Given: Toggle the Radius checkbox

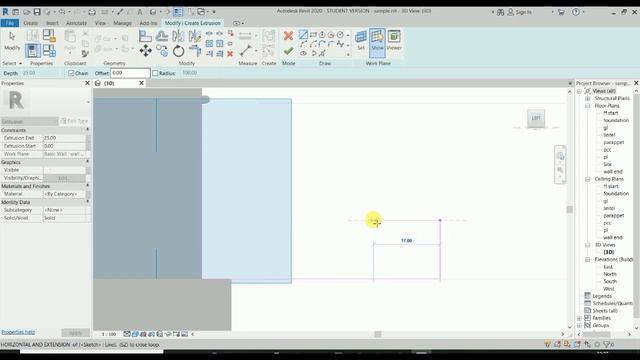Looking at the screenshot, I should click(x=155, y=73).
